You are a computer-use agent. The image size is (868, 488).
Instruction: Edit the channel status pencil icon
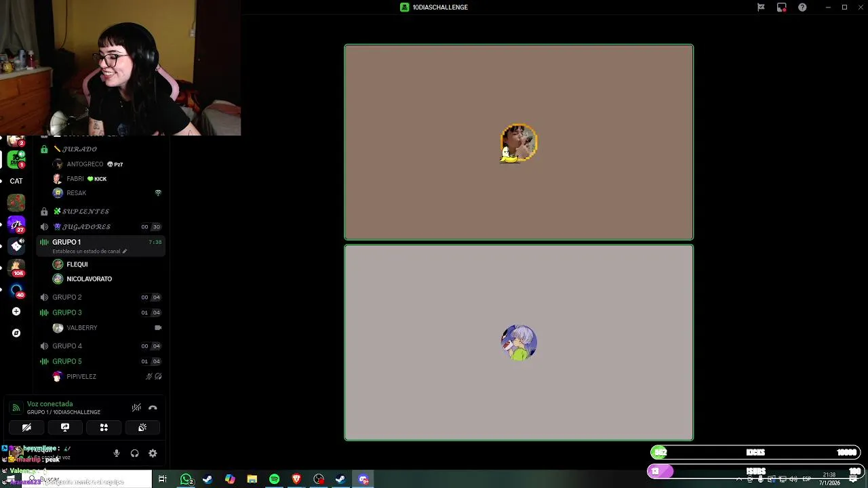(124, 251)
